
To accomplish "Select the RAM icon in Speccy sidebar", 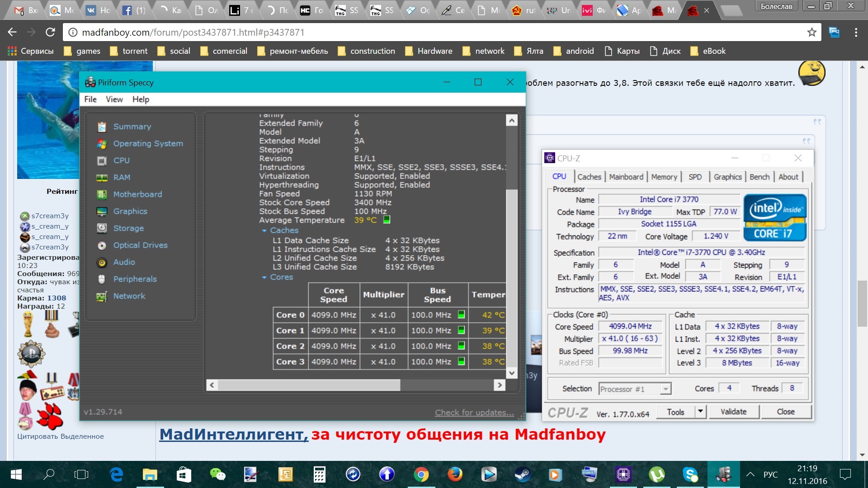I will 102,178.
